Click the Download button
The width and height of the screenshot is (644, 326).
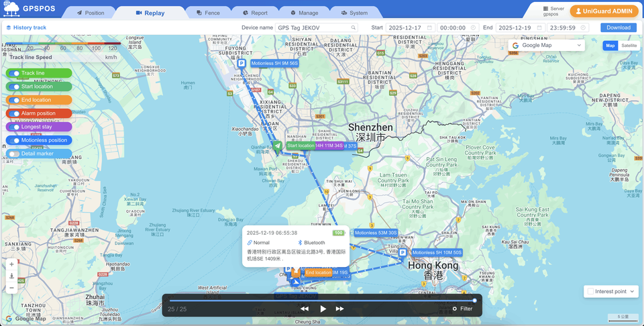click(x=619, y=28)
